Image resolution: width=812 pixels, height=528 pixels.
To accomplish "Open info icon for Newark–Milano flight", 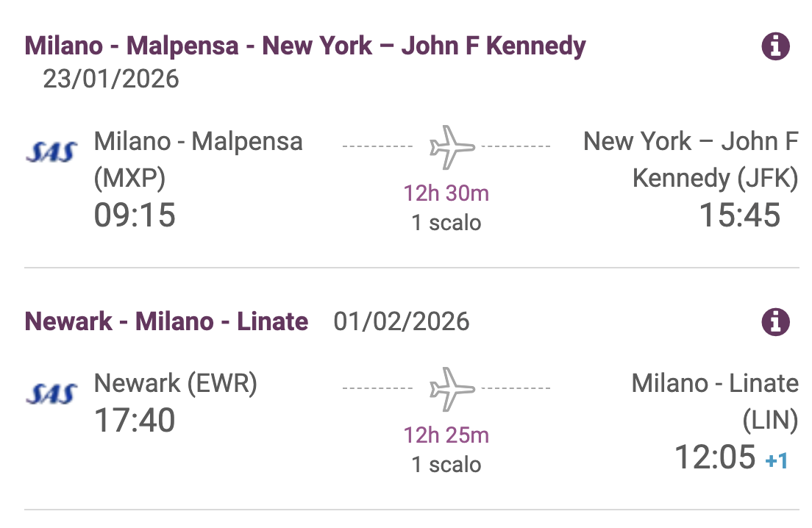I will pos(774,322).
